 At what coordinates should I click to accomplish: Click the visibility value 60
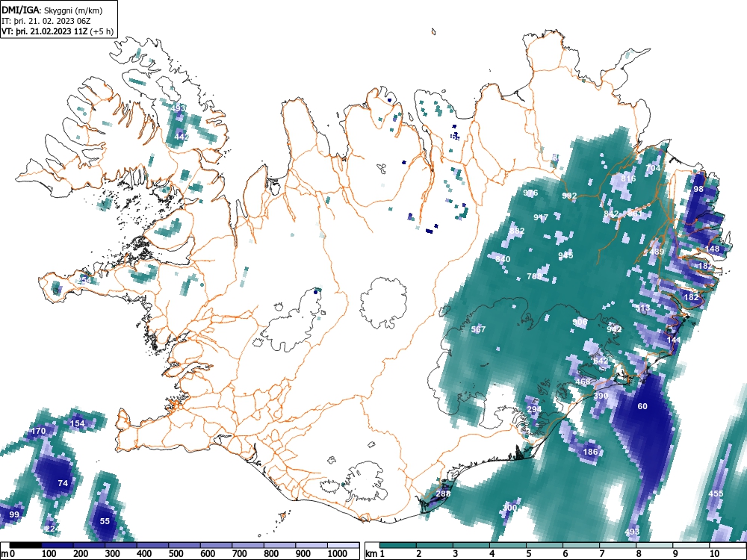tap(642, 406)
